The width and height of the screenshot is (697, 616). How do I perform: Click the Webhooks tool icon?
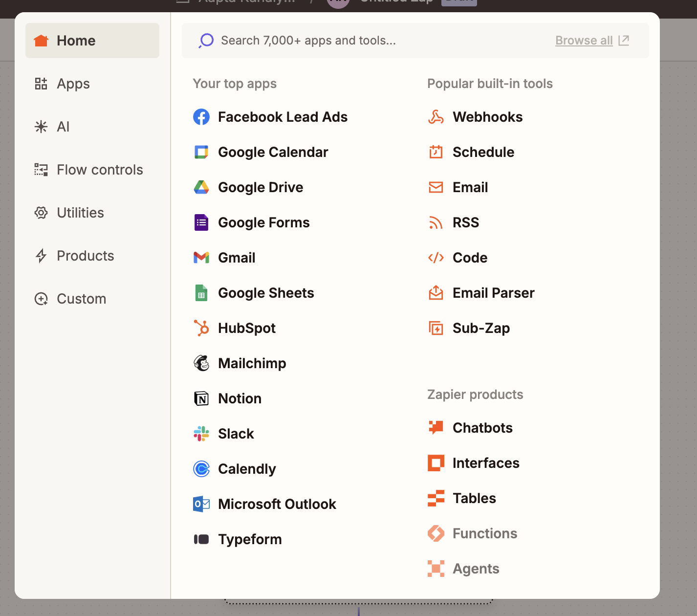436,117
